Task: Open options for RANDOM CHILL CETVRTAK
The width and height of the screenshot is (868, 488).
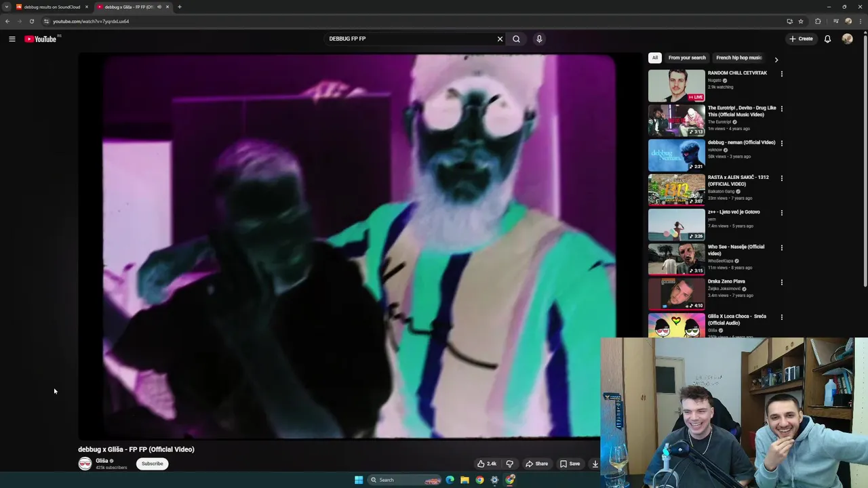Action: coord(782,73)
